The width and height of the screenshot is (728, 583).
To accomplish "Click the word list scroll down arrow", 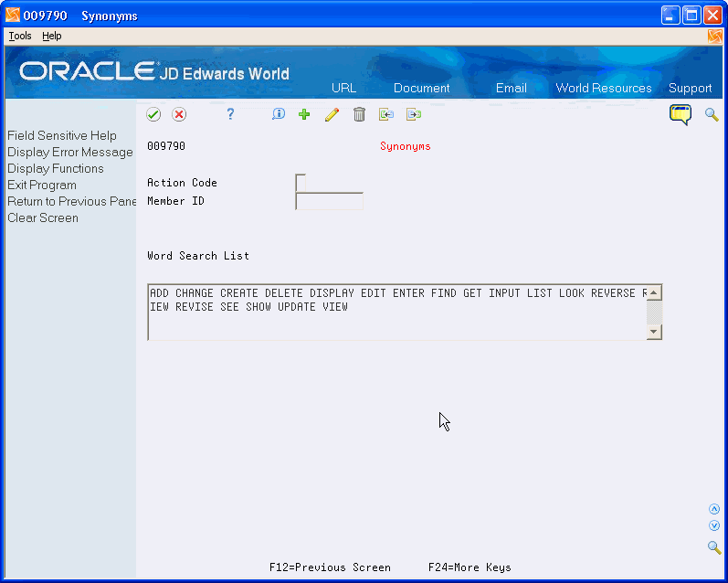I will (x=654, y=332).
